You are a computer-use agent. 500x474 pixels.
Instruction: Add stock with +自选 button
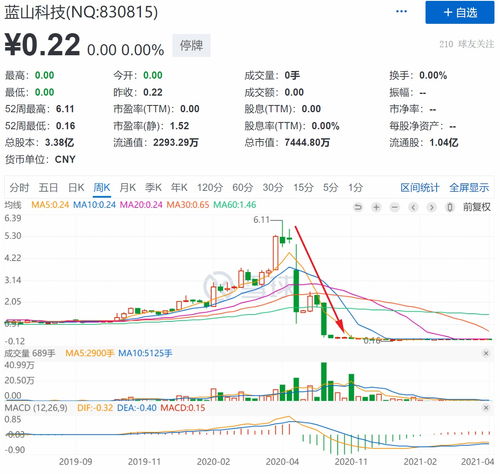460,12
